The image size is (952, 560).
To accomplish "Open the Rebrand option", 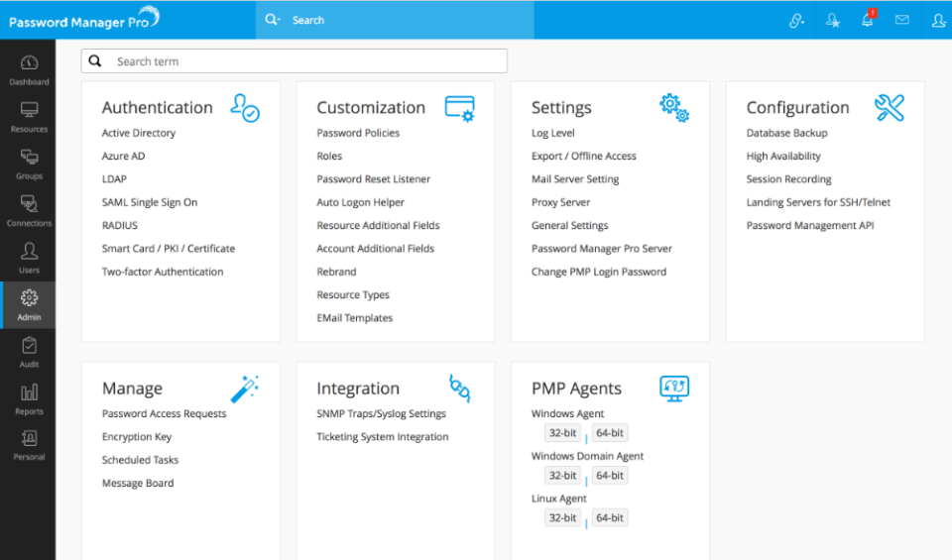I will (336, 272).
